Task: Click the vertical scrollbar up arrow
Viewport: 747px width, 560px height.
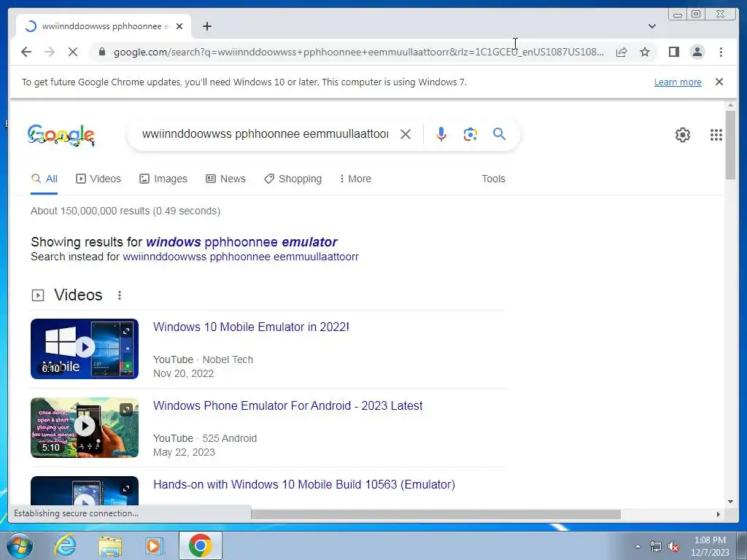Action: click(x=730, y=105)
